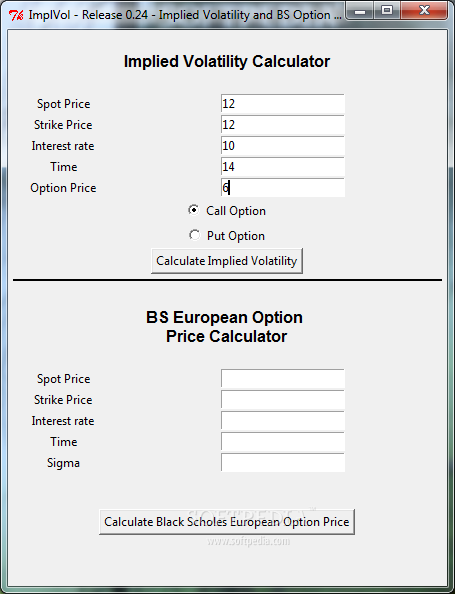Screen dimensions: 455x594
Task: Focus the implied volatility Spot Price field
Action: [283, 104]
